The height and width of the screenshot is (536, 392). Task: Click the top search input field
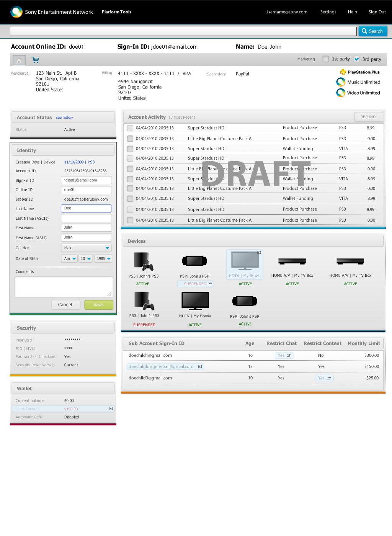[x=183, y=31]
